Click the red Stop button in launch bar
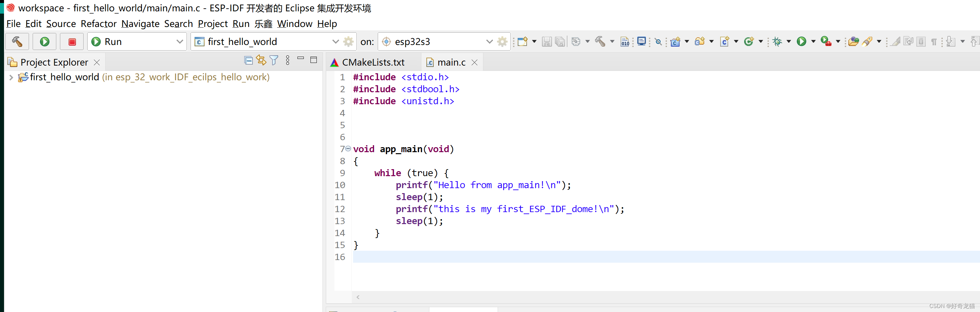Viewport: 980px width, 312px height. click(x=72, y=42)
